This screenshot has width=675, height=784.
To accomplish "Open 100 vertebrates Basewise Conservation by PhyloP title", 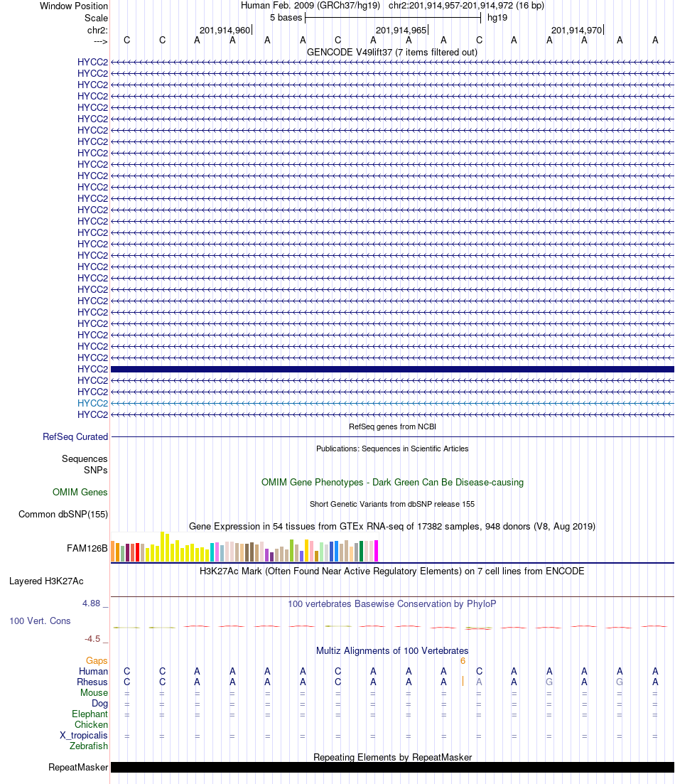I will click(x=392, y=603).
